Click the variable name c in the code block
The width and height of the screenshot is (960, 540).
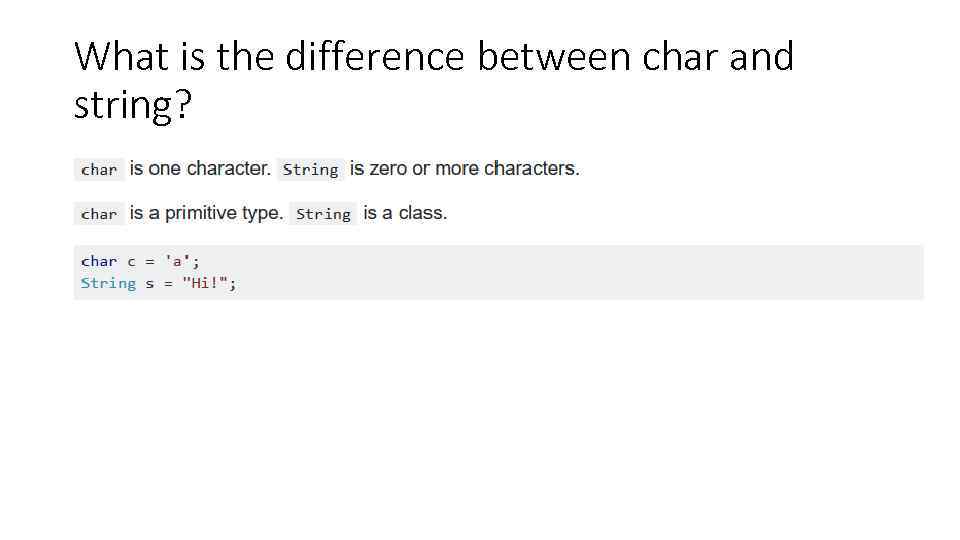[x=131, y=261]
